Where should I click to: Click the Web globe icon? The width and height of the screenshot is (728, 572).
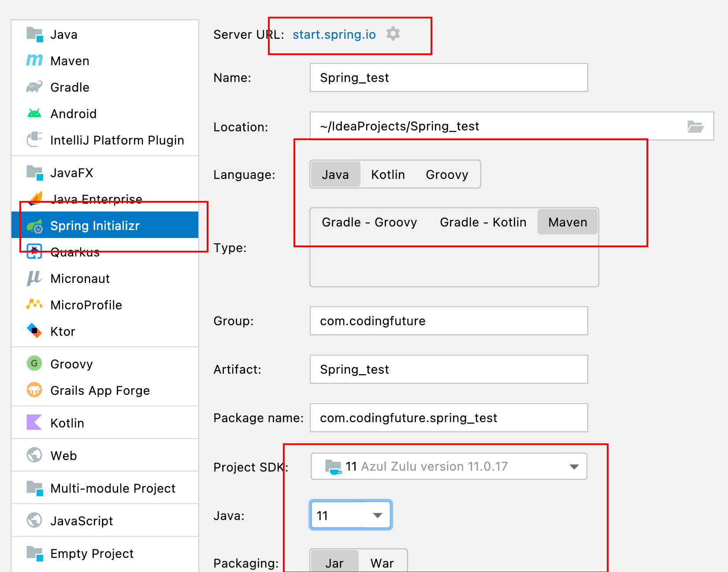tap(34, 455)
